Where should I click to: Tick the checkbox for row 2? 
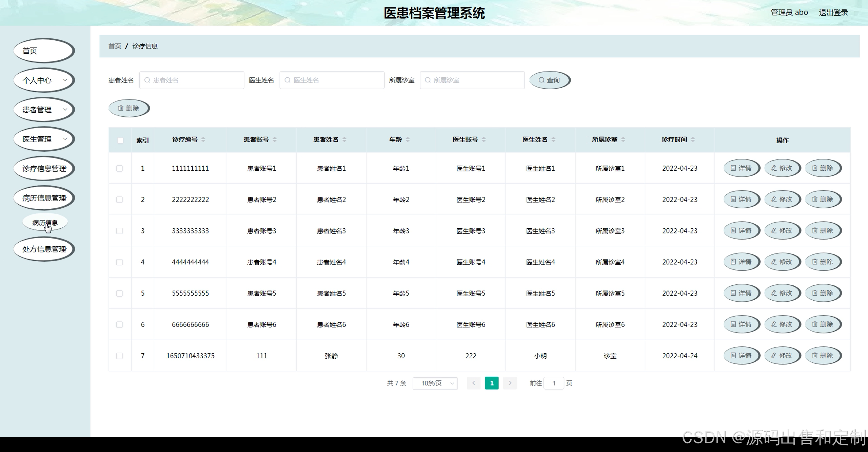(x=119, y=200)
